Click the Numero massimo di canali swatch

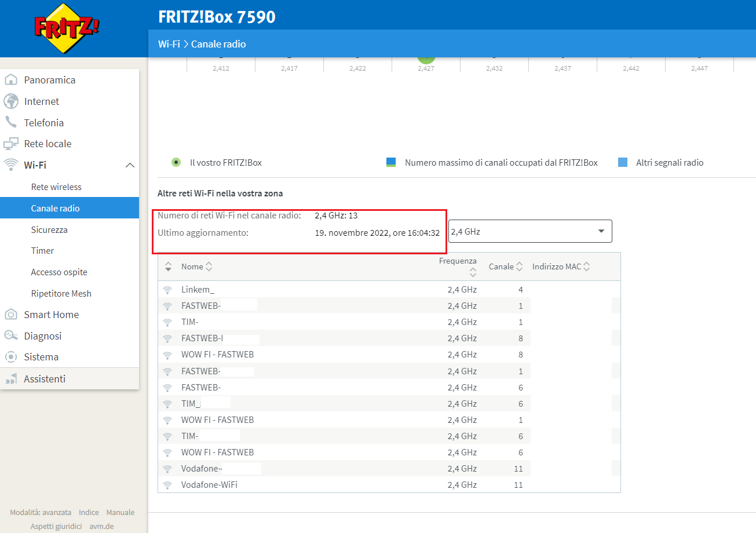click(391, 162)
